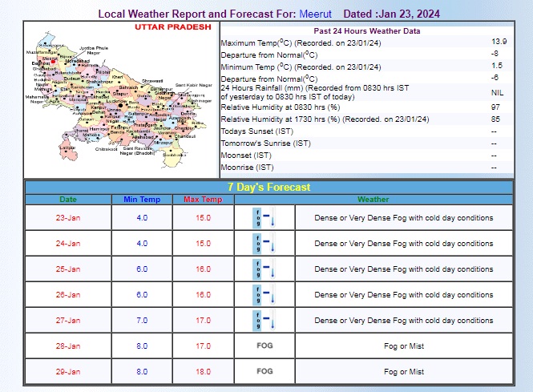Click the 24-Jan date cell

(68, 244)
